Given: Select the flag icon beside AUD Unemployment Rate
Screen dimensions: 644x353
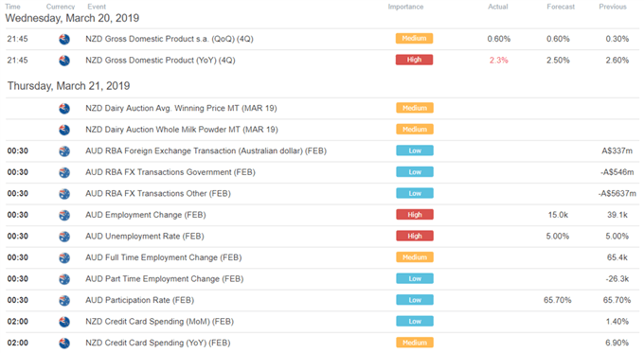Looking at the screenshot, I should coord(64,237).
